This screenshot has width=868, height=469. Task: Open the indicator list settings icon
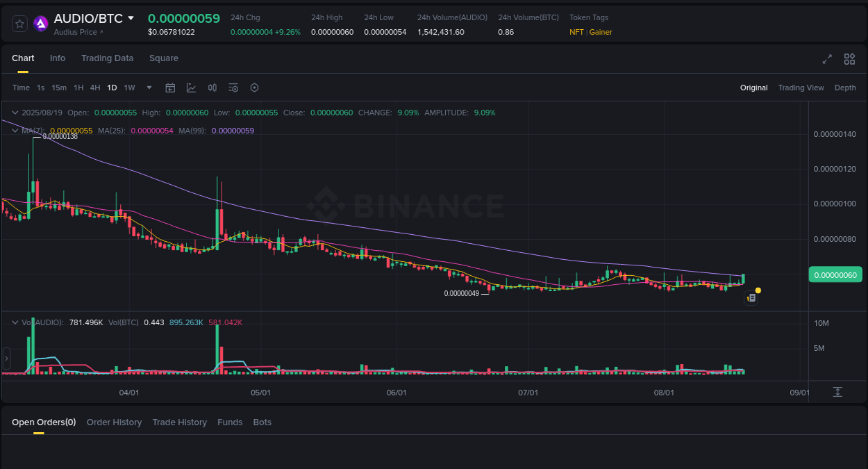(x=233, y=88)
